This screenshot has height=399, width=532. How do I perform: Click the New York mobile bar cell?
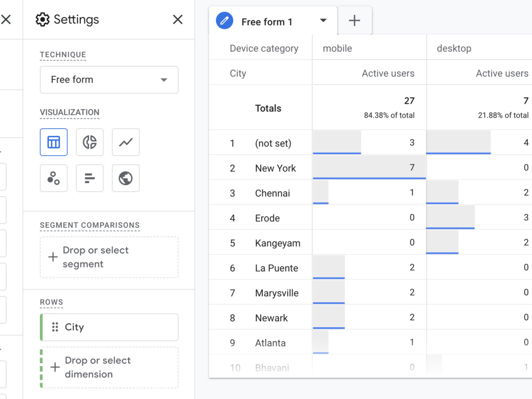pyautogui.click(x=369, y=167)
